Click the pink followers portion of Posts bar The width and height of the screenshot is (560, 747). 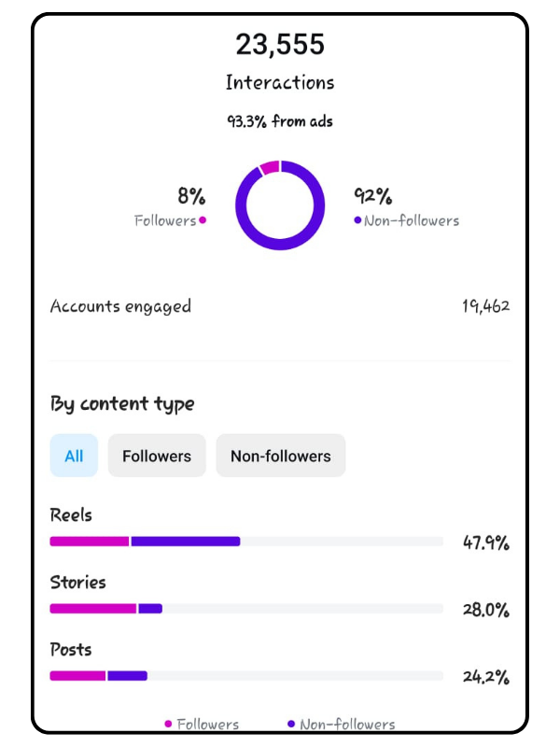pyautogui.click(x=77, y=675)
